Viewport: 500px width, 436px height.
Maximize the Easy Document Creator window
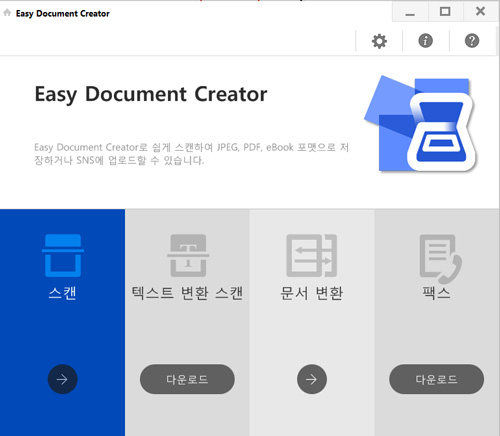pyautogui.click(x=445, y=12)
